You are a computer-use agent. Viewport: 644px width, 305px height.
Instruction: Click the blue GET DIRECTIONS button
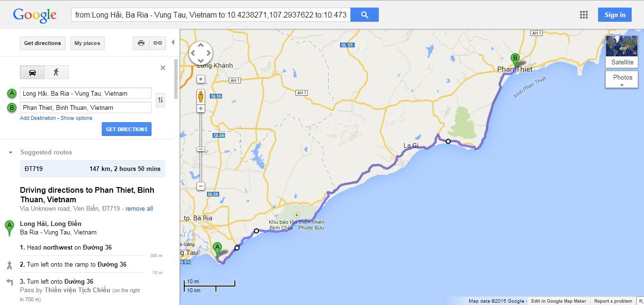126,129
